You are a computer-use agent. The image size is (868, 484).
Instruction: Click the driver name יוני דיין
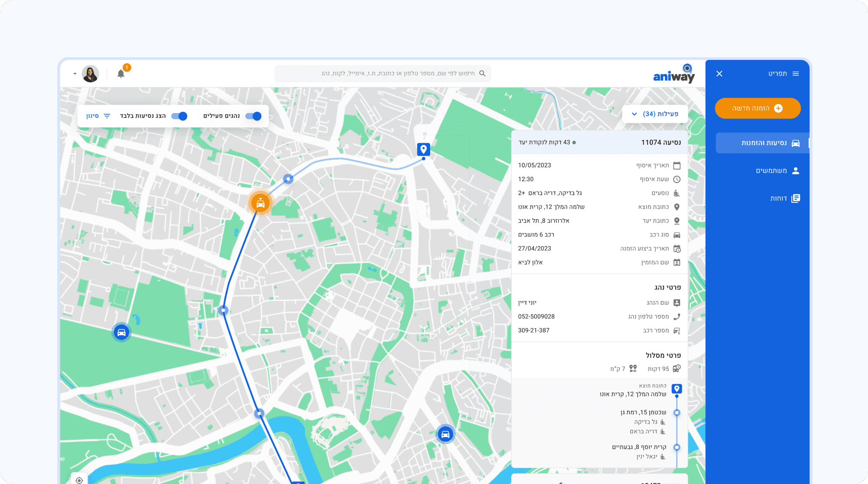527,303
